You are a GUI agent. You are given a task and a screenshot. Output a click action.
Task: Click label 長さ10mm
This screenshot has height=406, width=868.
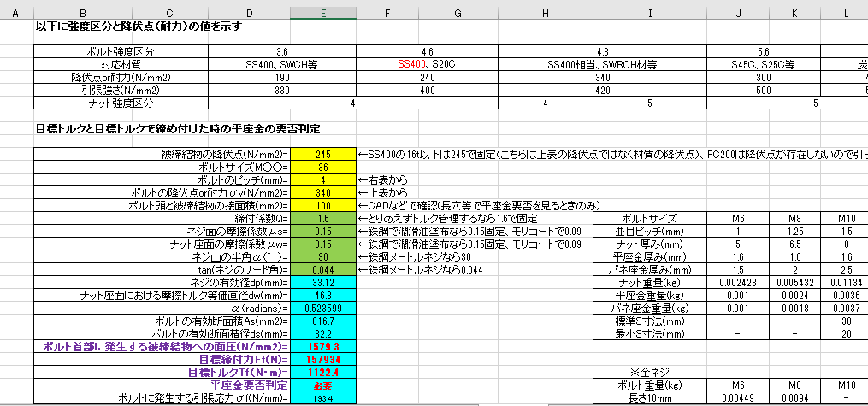click(649, 397)
